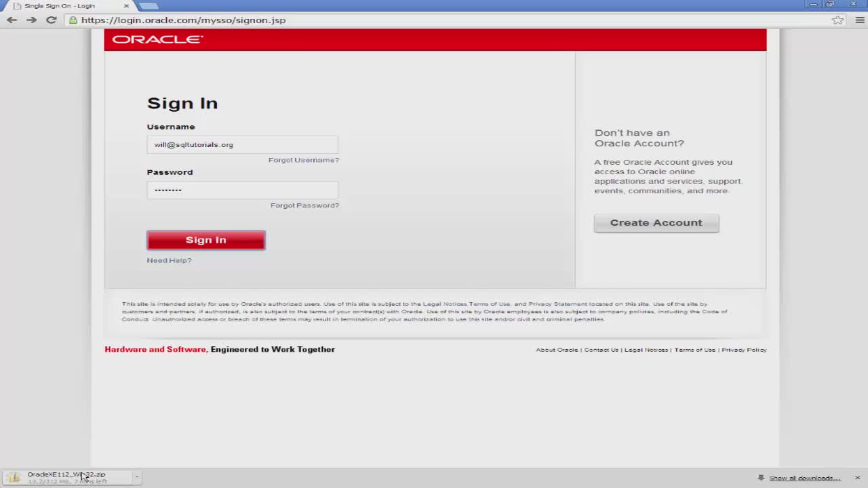Reload the Oracle login page

pyautogui.click(x=51, y=20)
